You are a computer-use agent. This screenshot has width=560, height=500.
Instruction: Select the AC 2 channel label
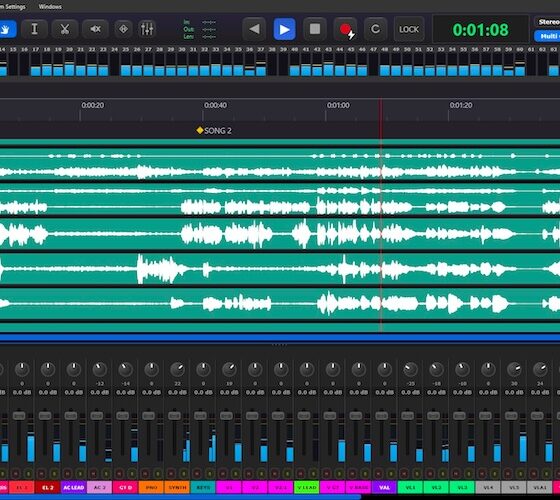point(100,487)
